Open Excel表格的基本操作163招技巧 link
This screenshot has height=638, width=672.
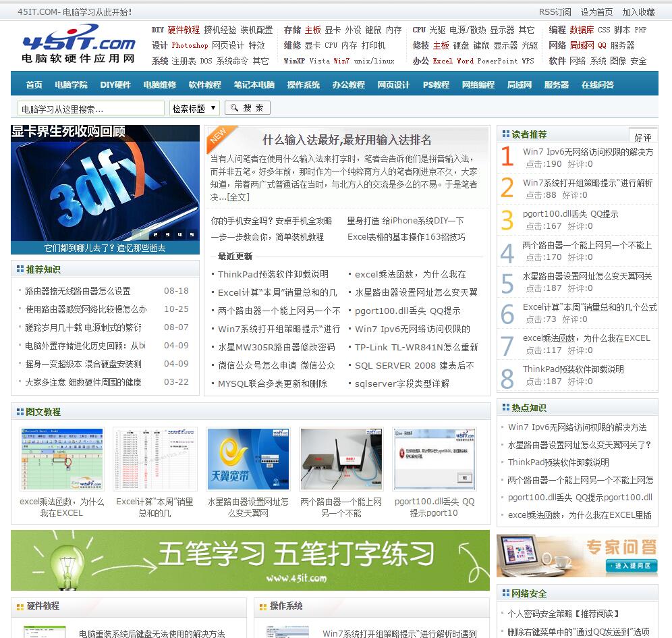coord(406,237)
